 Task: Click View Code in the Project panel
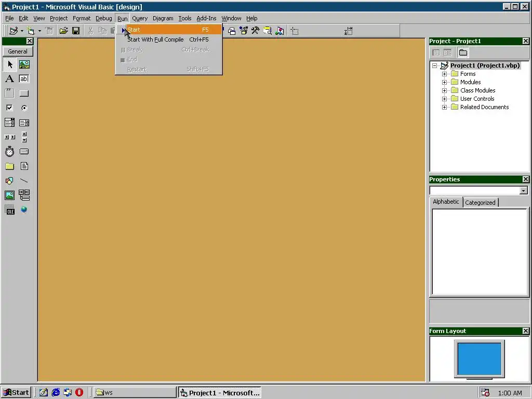[436, 52]
